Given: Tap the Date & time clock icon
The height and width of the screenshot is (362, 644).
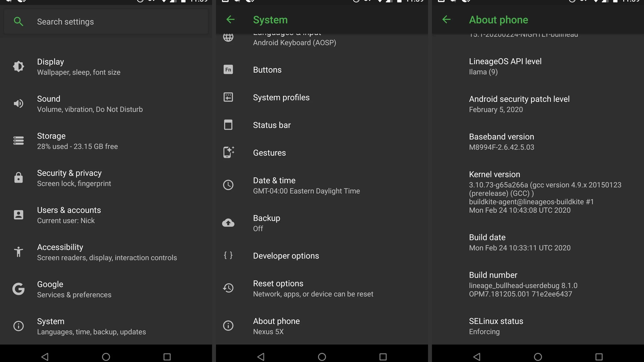Looking at the screenshot, I should tap(228, 185).
